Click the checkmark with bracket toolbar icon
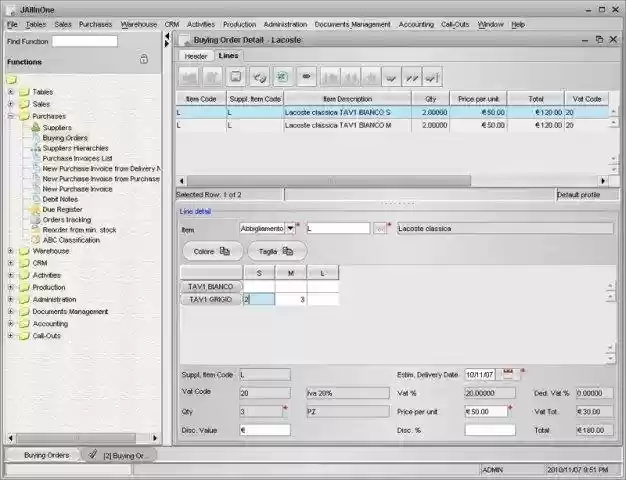 coord(432,77)
